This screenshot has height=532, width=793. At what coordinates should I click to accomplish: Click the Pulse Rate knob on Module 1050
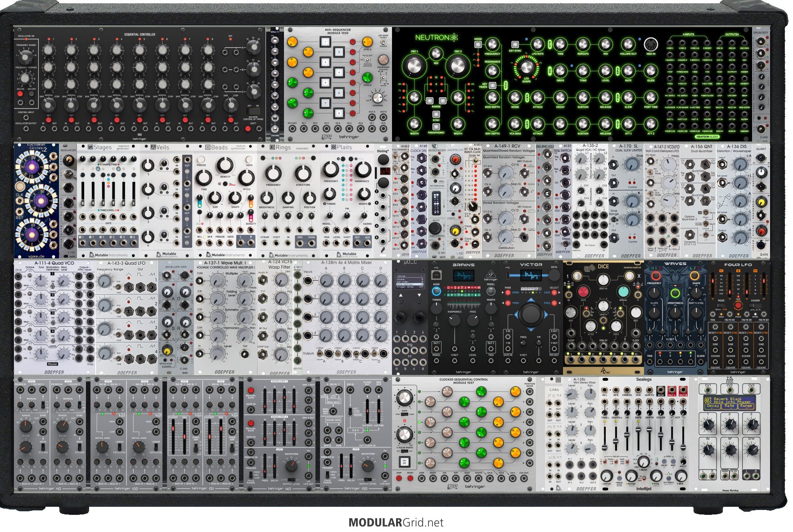pos(383,59)
